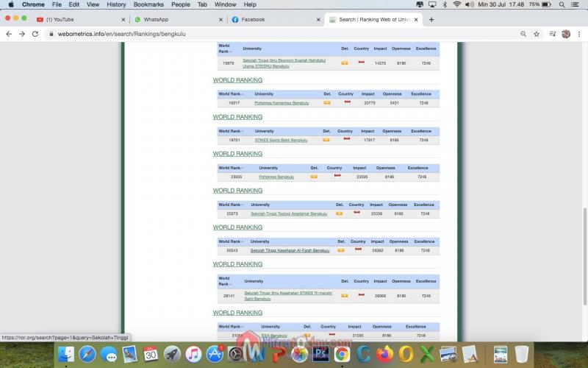Viewport: 588px width, 368px height.
Task: Bookmark this page with the star icon
Action: tap(537, 34)
